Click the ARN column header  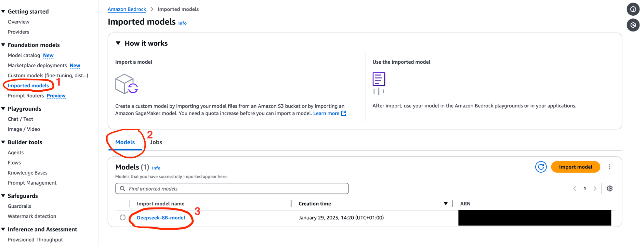465,204
